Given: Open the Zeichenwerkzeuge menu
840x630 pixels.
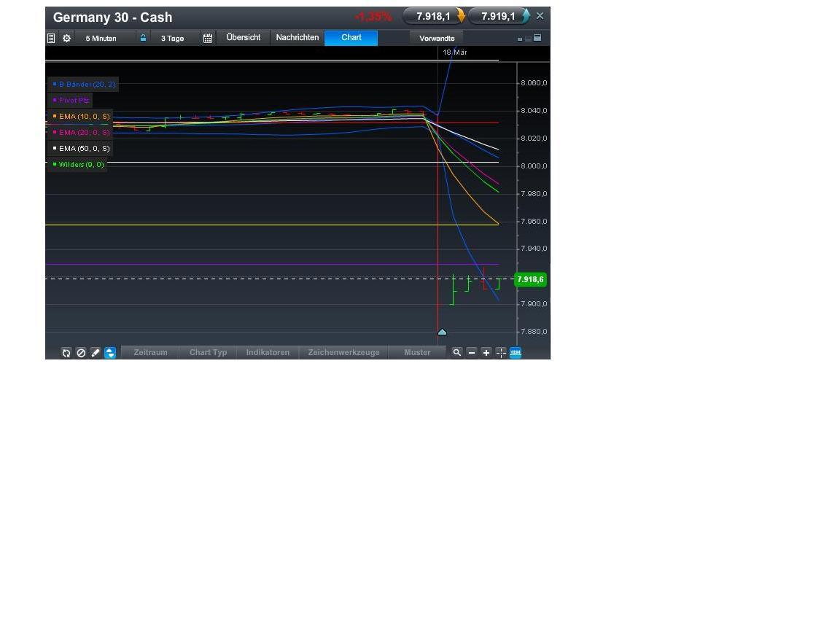Looking at the screenshot, I should click(343, 352).
